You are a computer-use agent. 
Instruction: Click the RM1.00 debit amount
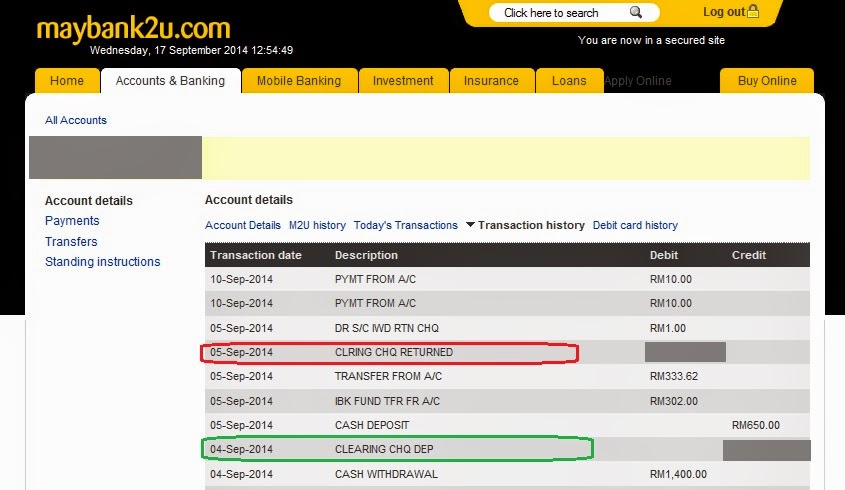point(668,328)
